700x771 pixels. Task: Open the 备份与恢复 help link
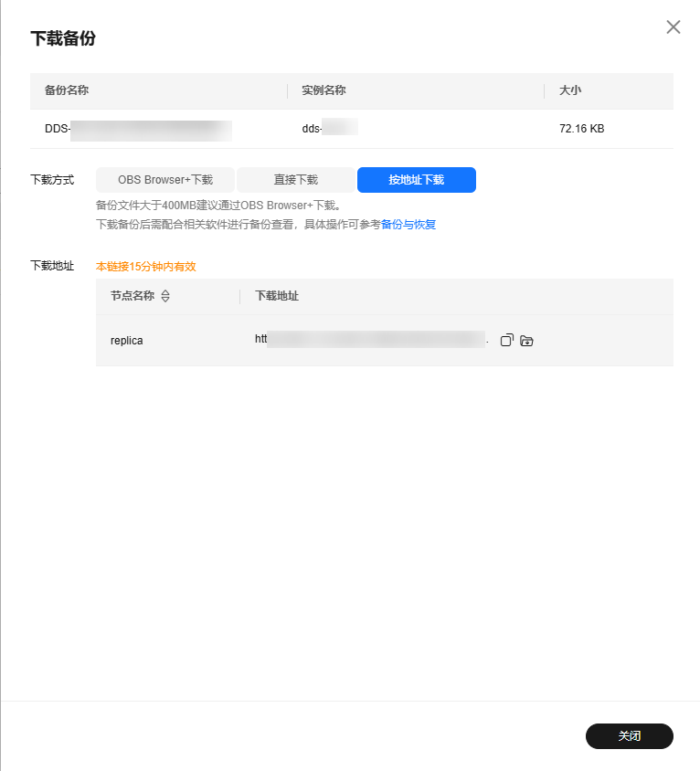click(x=408, y=224)
